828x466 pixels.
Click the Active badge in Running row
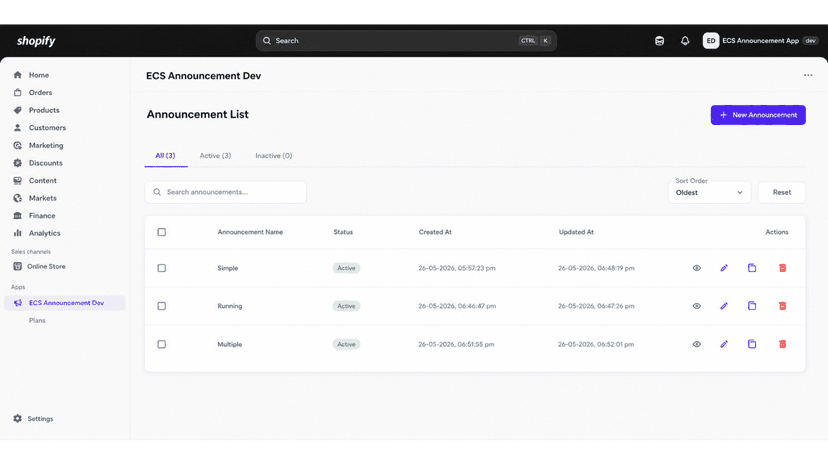(346, 306)
